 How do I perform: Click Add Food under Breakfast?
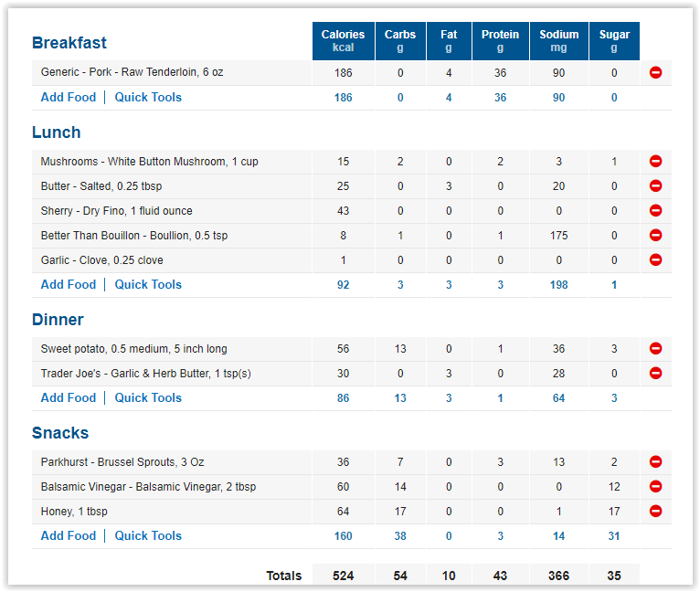tap(69, 98)
